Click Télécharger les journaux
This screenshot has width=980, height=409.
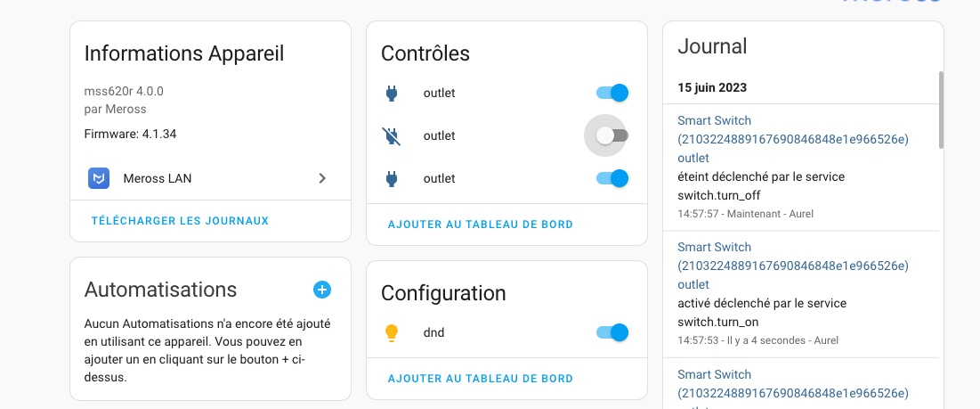click(180, 221)
